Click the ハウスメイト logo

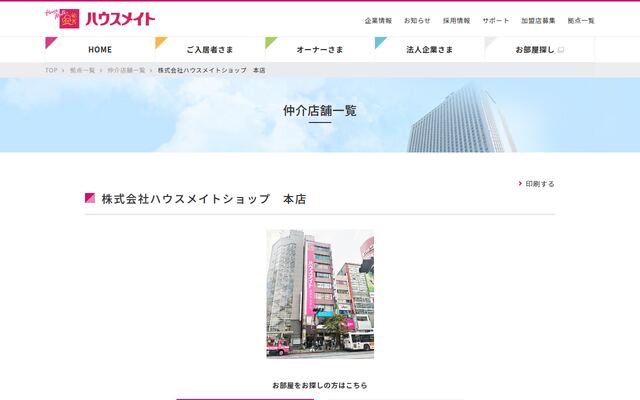point(100,18)
